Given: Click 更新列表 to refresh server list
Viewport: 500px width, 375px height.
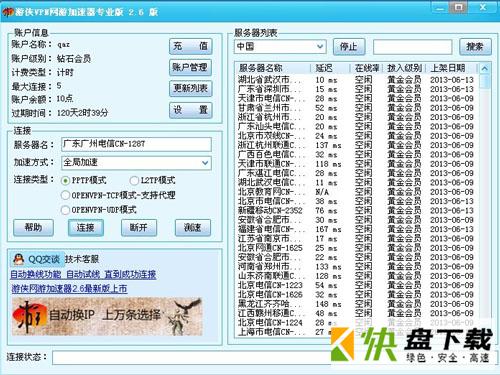Looking at the screenshot, I should (190, 88).
